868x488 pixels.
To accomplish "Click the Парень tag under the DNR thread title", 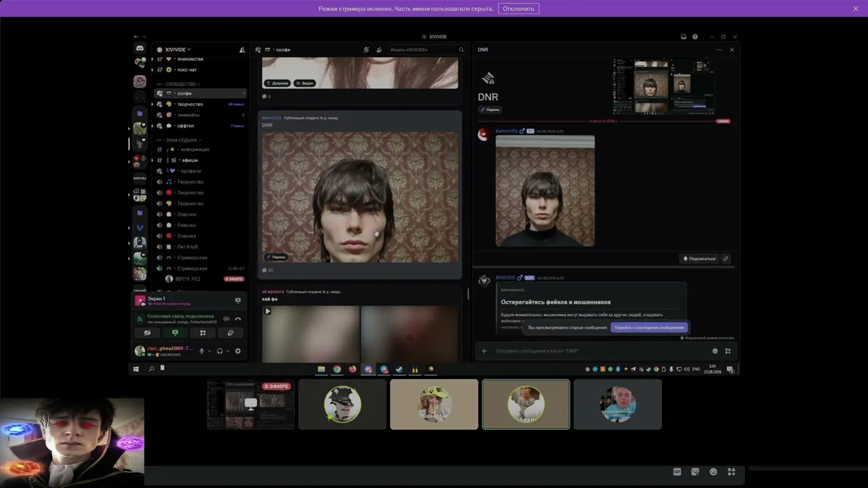I will (490, 109).
